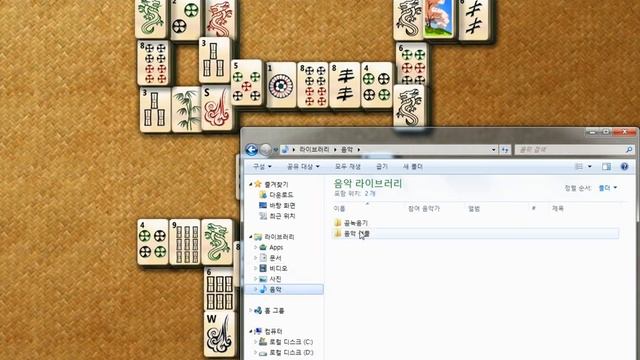
Task: Select the 6 bamboo Mahjong tile
Action: click(219, 288)
